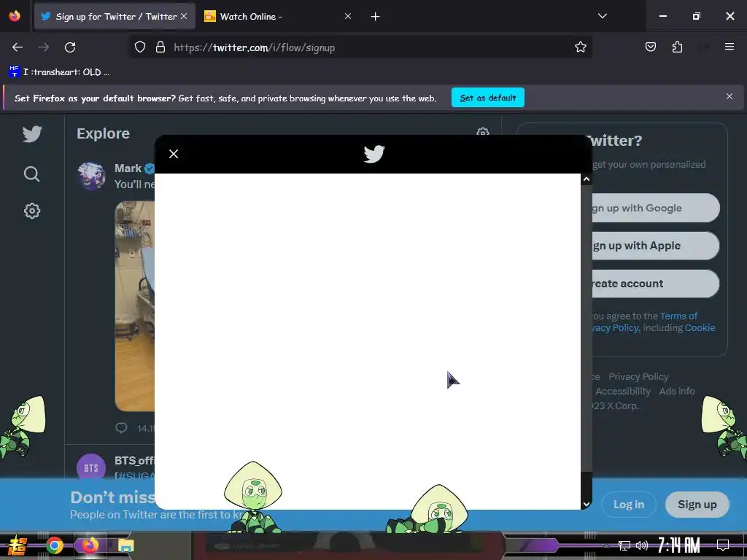
Task: Open the Explore search icon in sidebar
Action: pos(32,174)
